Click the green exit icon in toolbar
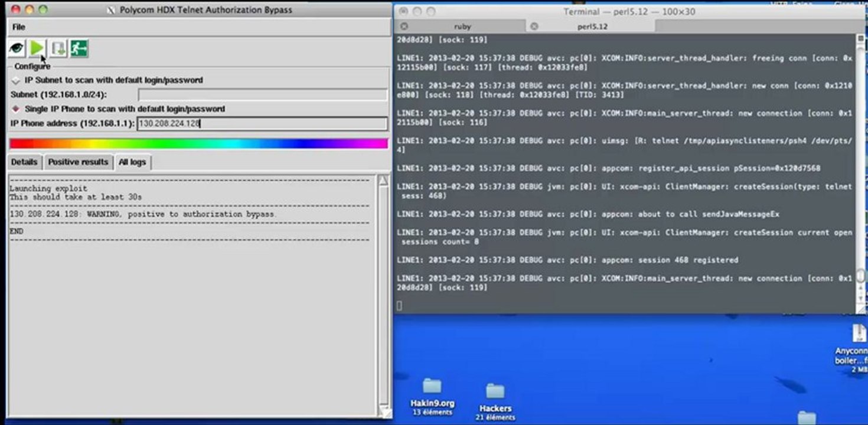Image resolution: width=868 pixels, height=425 pixels. 79,48
